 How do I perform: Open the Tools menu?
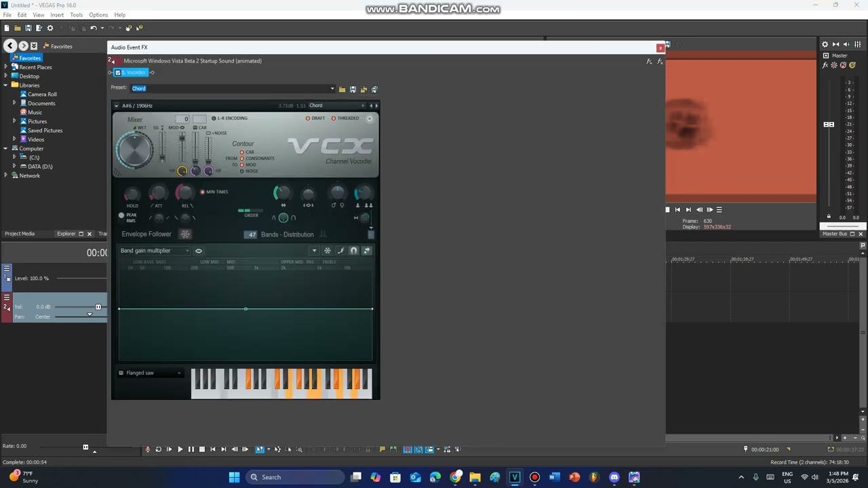76,14
